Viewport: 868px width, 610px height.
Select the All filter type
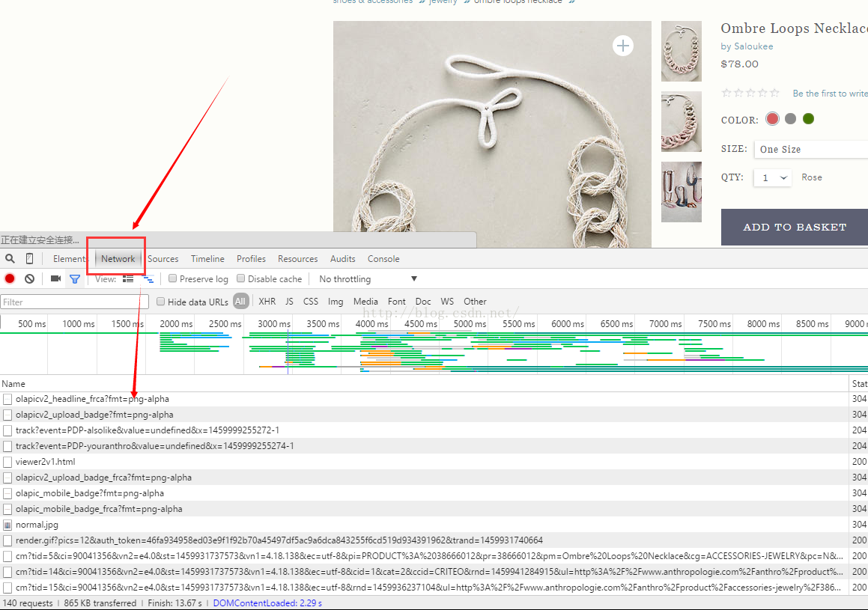[x=240, y=302]
